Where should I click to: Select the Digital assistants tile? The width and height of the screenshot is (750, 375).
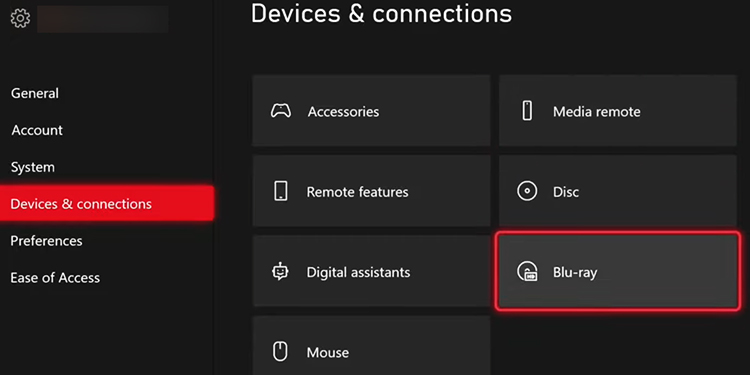[371, 271]
